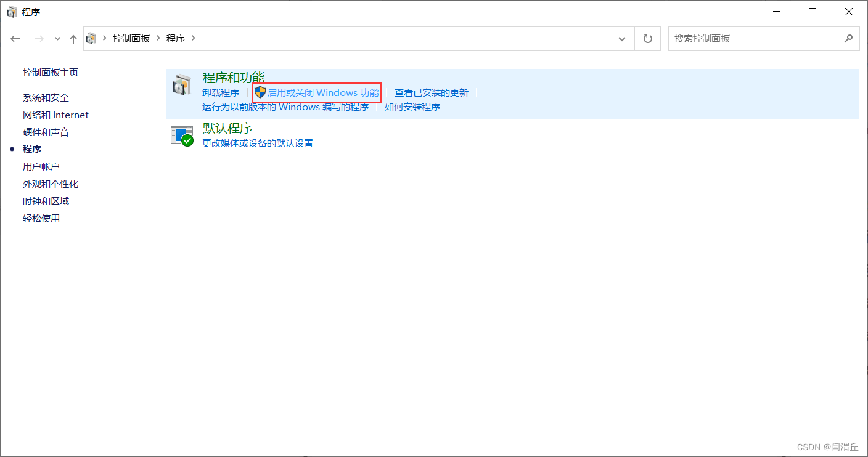Open 时钟和区域 category
The width and height of the screenshot is (868, 457).
pos(46,201)
